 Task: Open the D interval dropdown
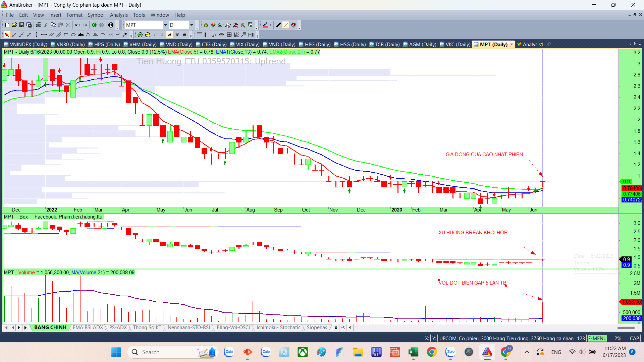pos(192,25)
